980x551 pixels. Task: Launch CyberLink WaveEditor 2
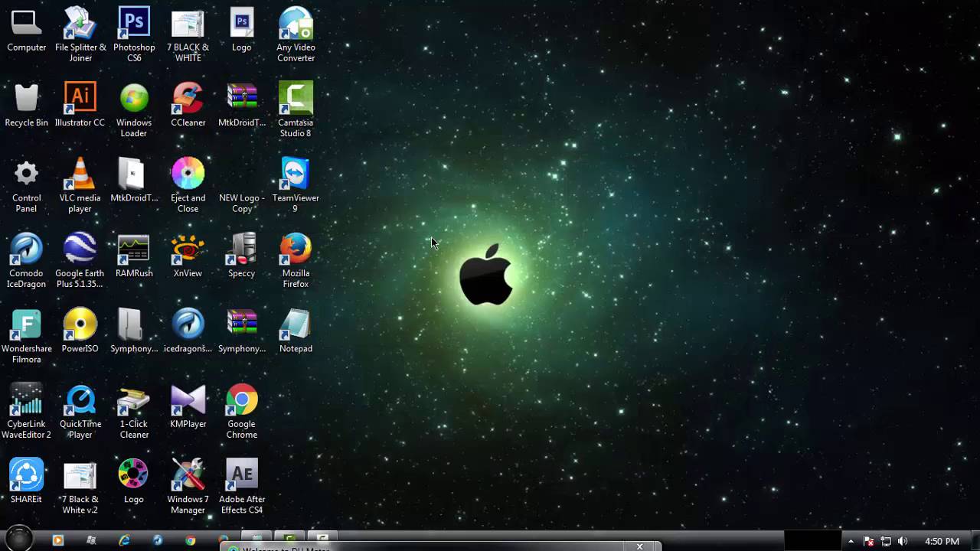(x=27, y=412)
